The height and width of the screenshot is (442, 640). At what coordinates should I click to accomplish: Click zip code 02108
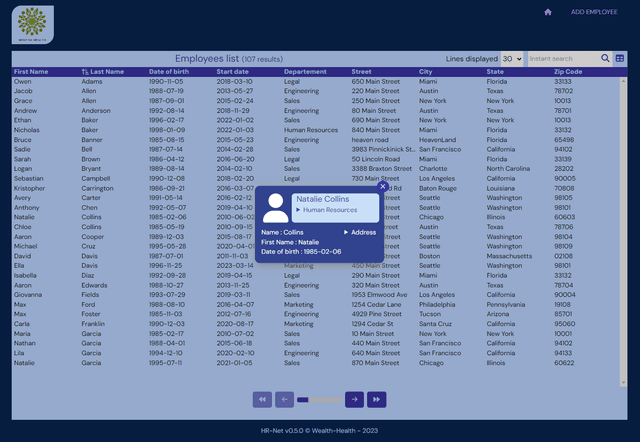coord(563,256)
